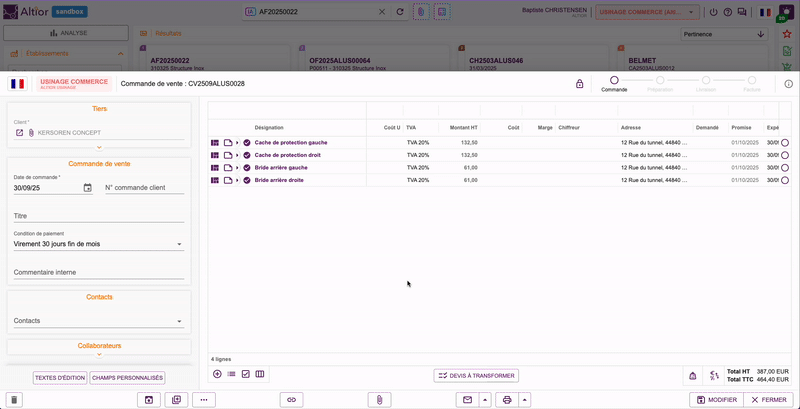Click document icon on Cache de protection droit row
The width and height of the screenshot is (800, 409).
coord(228,155)
